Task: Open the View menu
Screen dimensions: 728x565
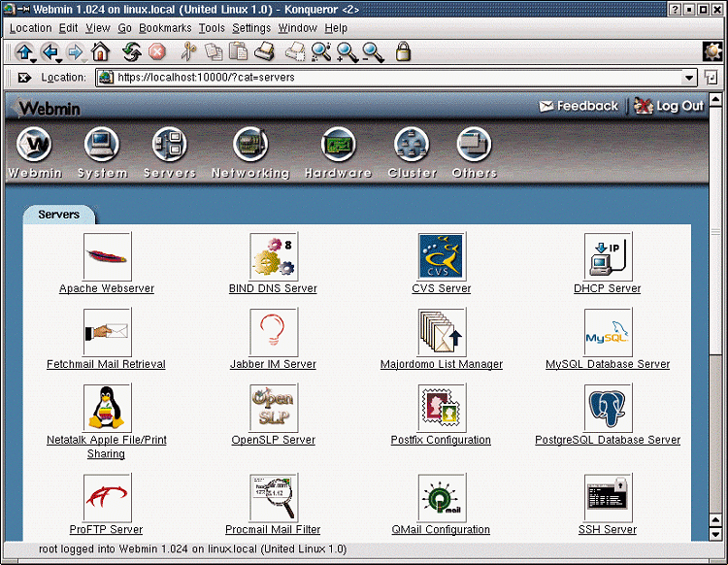Action: click(x=98, y=28)
